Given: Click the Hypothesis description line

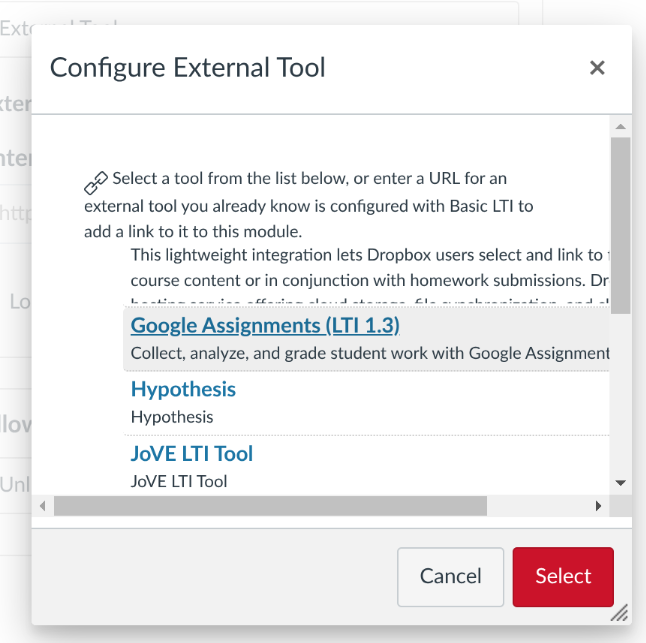Looking at the screenshot, I should (x=172, y=416).
